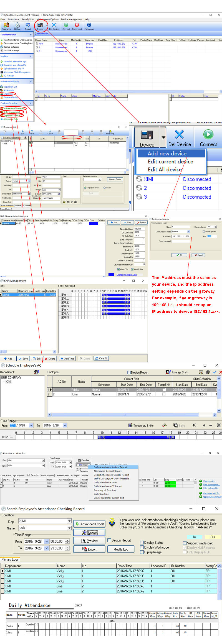Click the Advanced Export button

point(89,524)
